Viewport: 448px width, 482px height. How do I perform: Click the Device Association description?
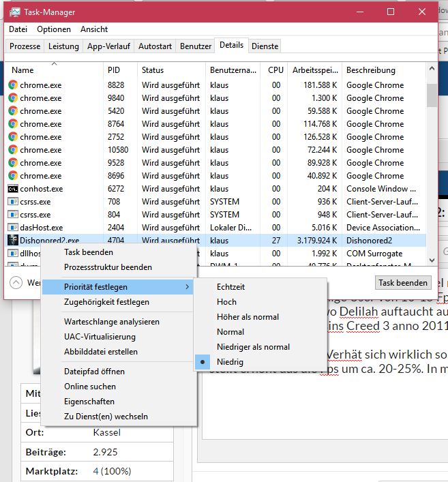point(383,228)
